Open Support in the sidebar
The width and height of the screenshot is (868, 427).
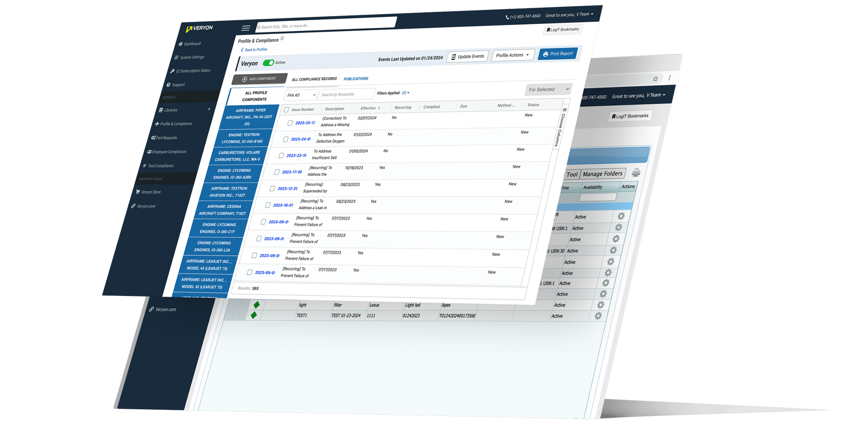(x=176, y=85)
